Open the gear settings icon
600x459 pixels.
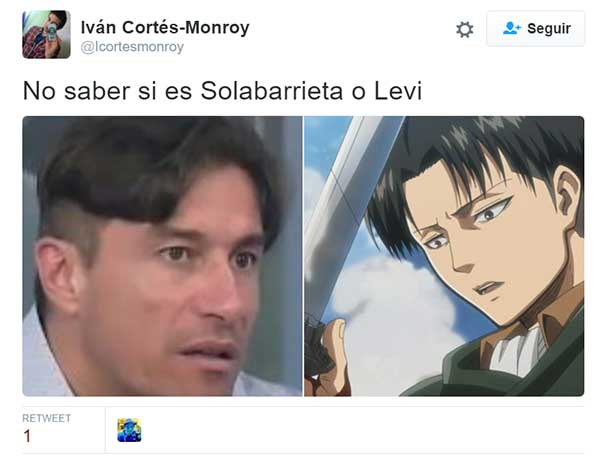pos(465,29)
